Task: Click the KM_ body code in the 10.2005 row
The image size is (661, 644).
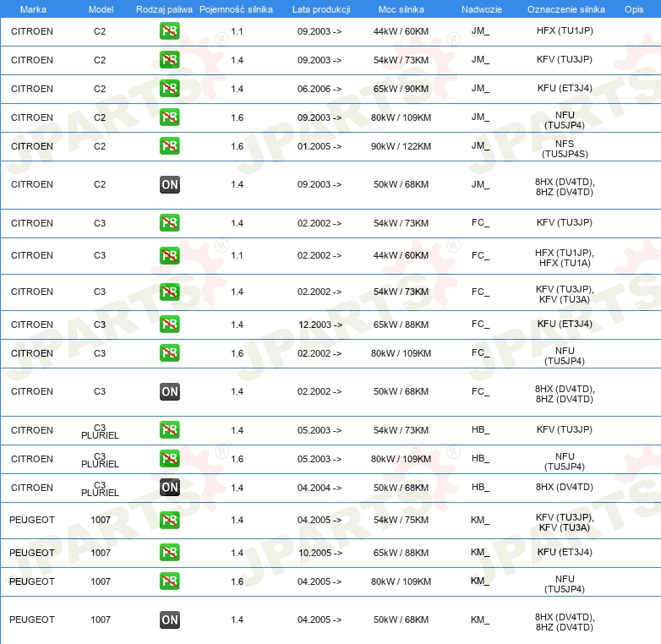Action: (x=480, y=552)
